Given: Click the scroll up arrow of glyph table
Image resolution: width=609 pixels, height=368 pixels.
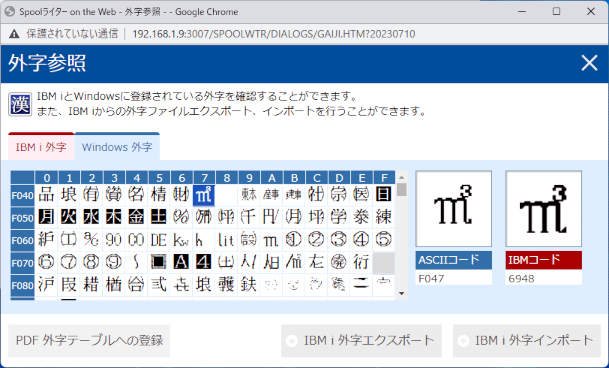Looking at the screenshot, I should [402, 177].
